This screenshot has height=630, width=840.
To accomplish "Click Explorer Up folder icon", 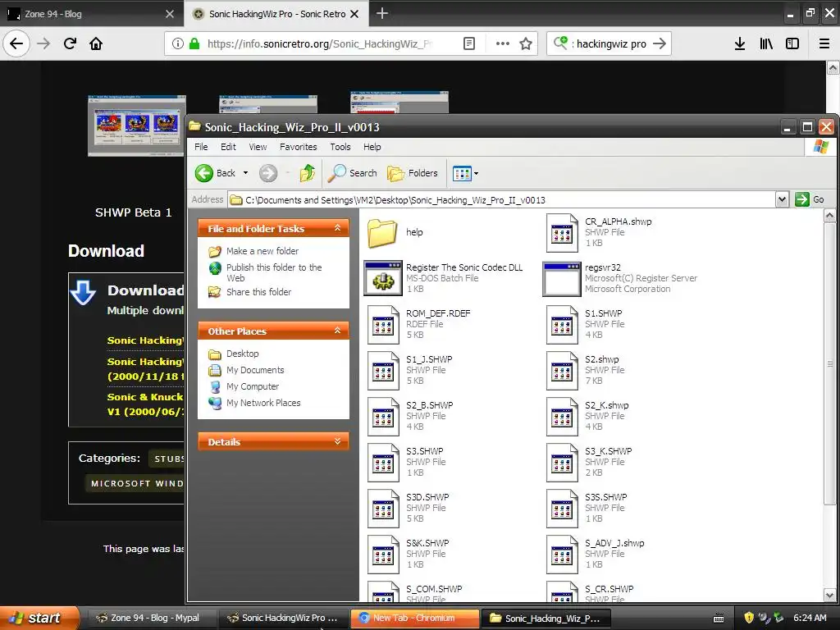I will [307, 173].
